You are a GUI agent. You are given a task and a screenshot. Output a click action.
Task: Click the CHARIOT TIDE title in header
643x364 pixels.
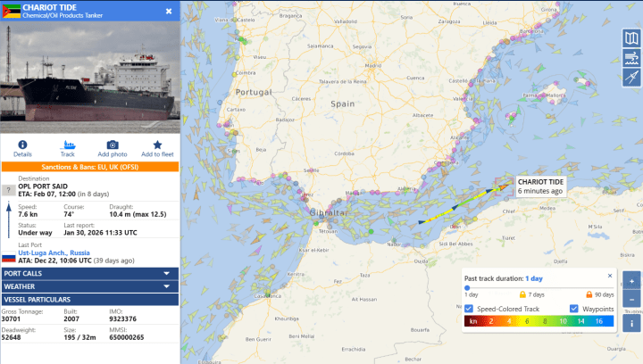(49, 7)
